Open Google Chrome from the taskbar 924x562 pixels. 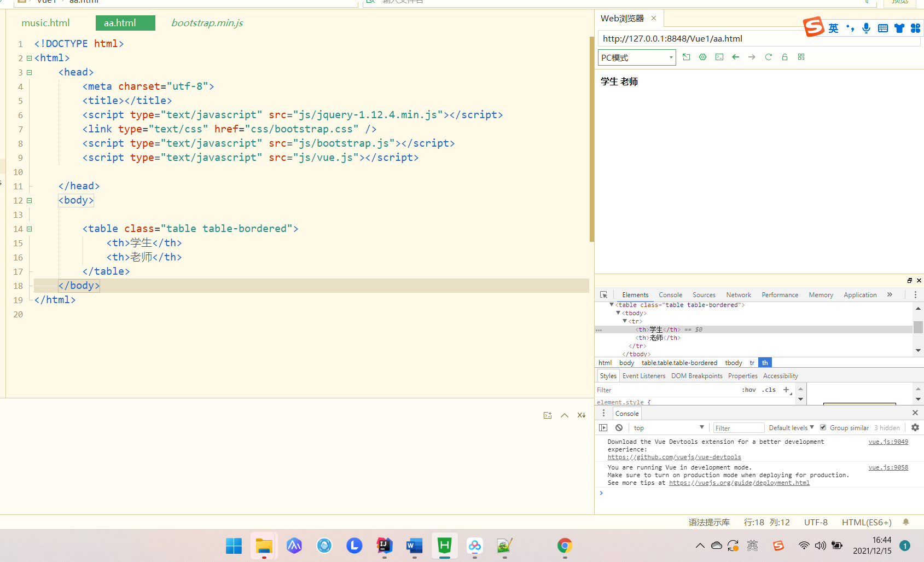click(565, 546)
